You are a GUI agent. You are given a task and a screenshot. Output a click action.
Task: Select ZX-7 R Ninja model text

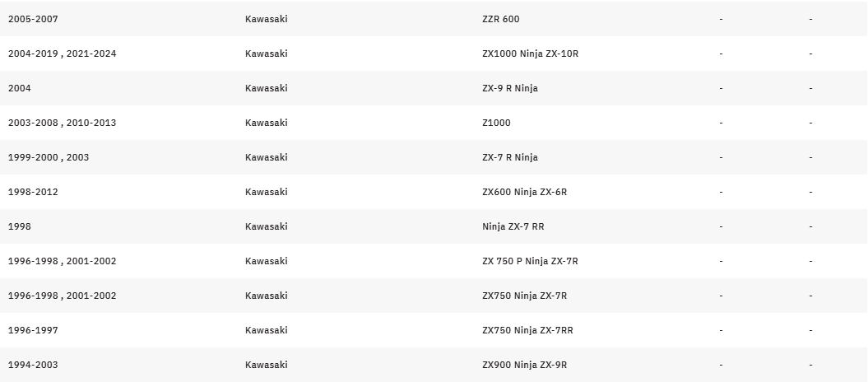click(510, 157)
